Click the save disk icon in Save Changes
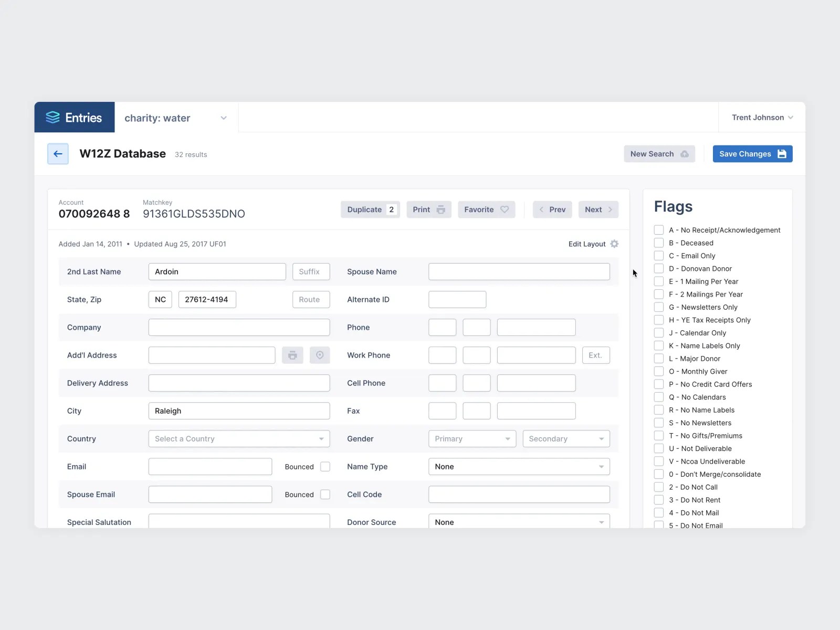 coord(782,154)
